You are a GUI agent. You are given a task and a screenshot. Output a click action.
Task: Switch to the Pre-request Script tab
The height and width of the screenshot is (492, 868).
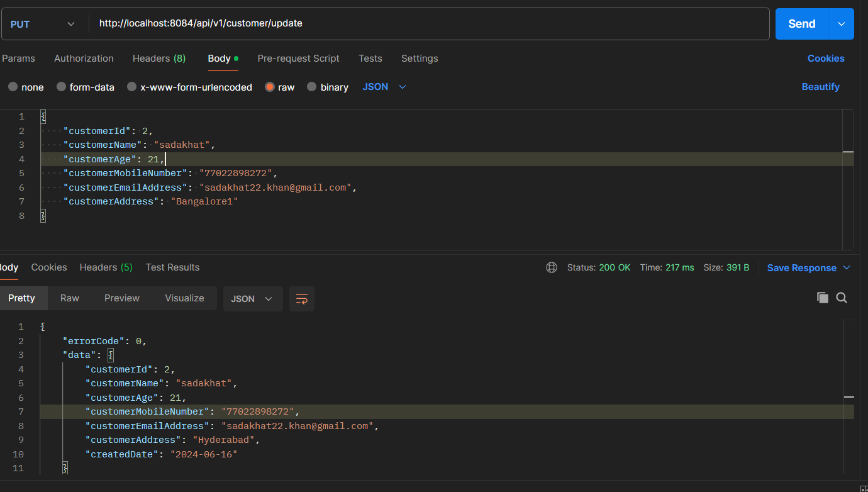[298, 59]
